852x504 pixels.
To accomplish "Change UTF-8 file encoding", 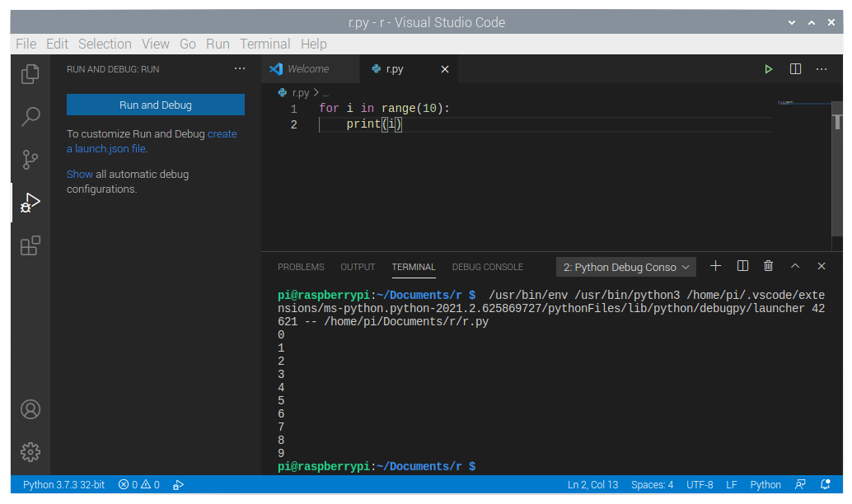I will point(700,484).
